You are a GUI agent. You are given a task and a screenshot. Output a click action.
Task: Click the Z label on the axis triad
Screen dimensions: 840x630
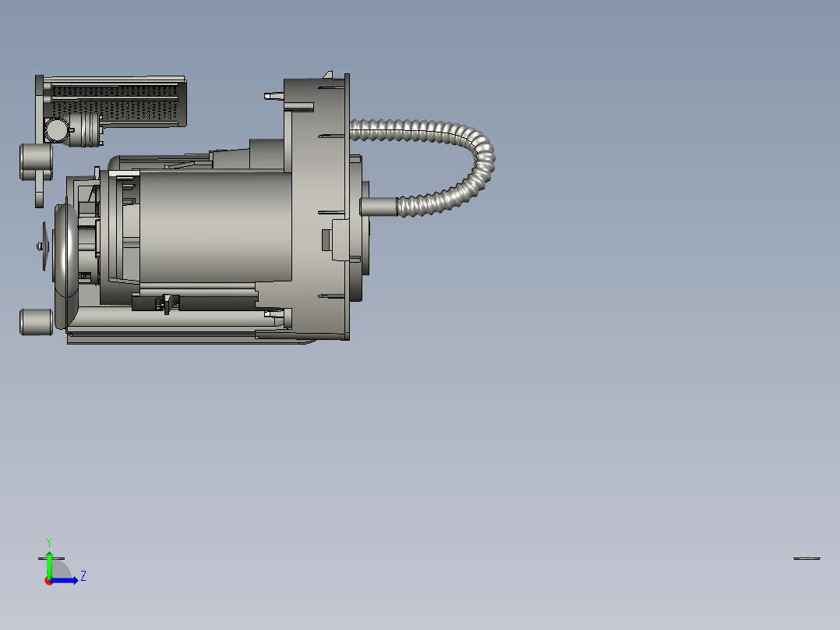(83, 576)
